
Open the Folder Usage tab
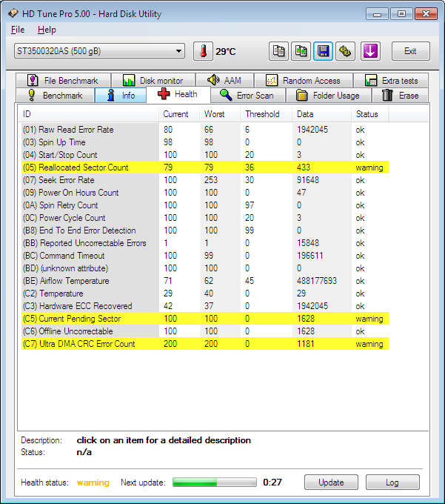[x=327, y=96]
